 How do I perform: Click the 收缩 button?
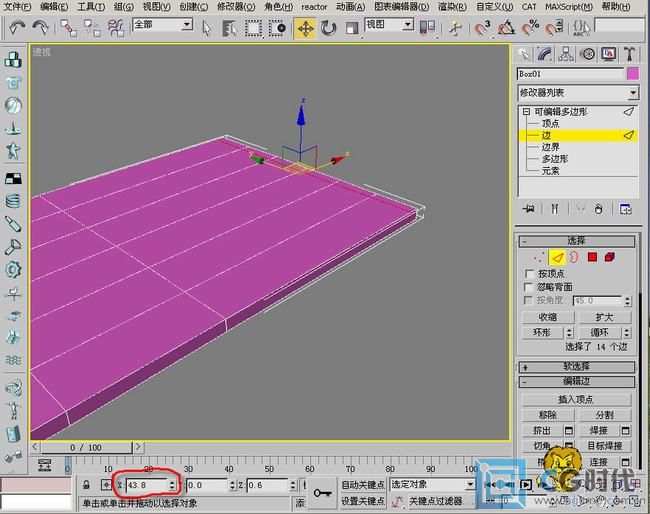point(548,317)
